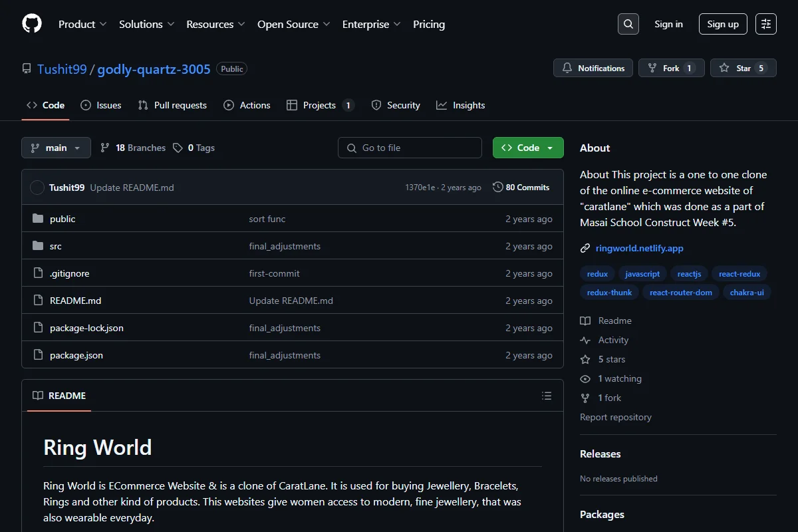Open the GitHub homepage logo
This screenshot has height=532, width=798.
coord(32,24)
